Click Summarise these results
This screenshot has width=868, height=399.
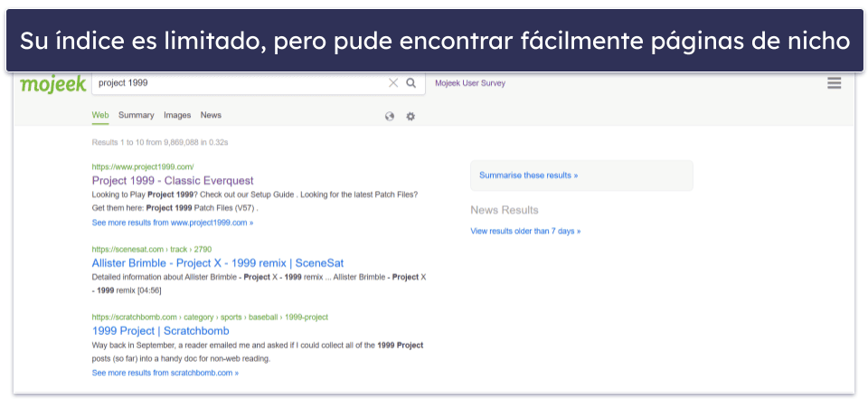529,176
